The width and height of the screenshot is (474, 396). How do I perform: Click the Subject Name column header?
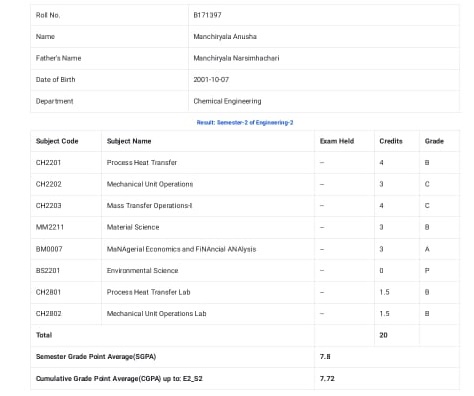point(129,141)
